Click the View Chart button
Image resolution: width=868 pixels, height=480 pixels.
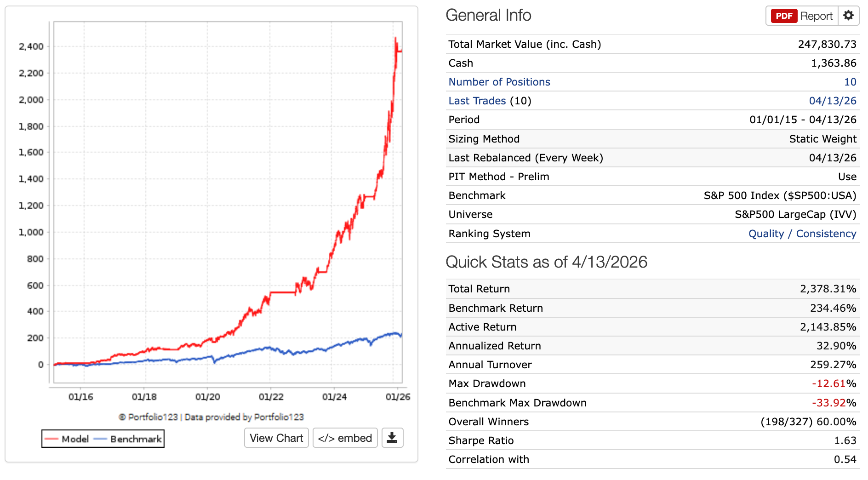276,438
